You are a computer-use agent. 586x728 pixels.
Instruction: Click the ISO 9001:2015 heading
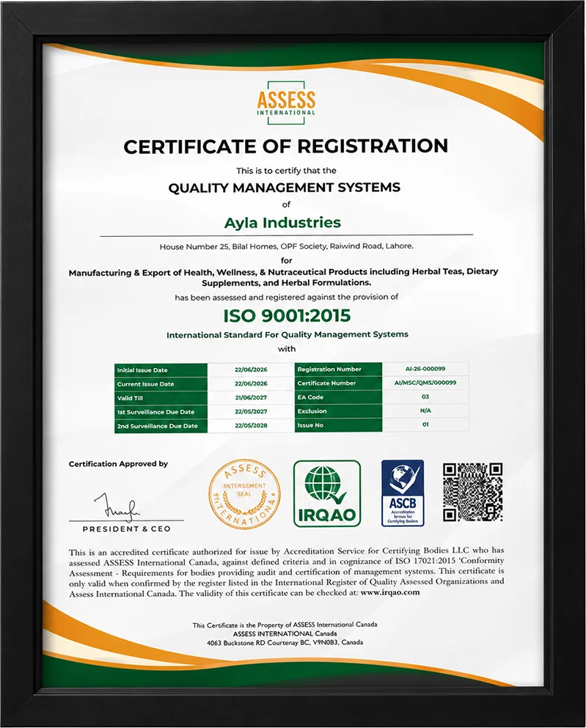tap(287, 316)
